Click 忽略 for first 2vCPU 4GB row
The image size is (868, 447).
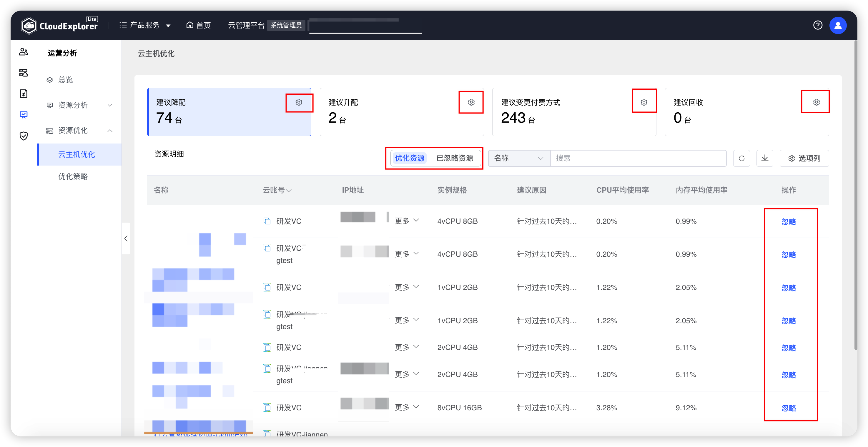click(789, 348)
